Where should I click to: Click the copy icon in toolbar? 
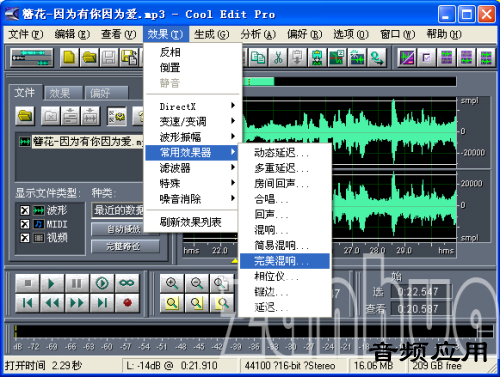(x=258, y=57)
